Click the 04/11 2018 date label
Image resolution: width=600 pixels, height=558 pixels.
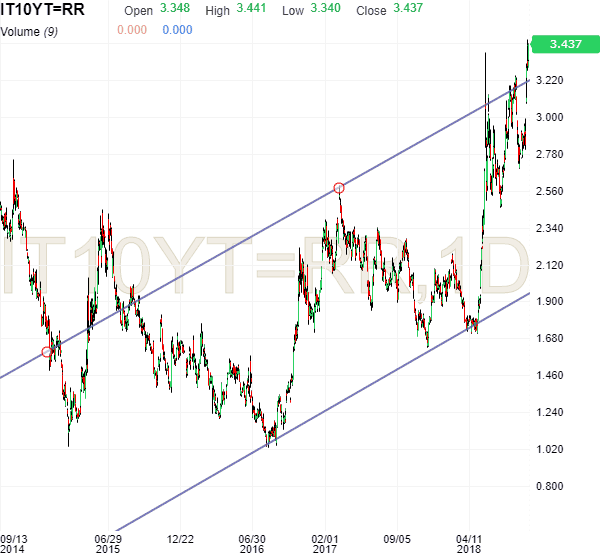tap(469, 542)
